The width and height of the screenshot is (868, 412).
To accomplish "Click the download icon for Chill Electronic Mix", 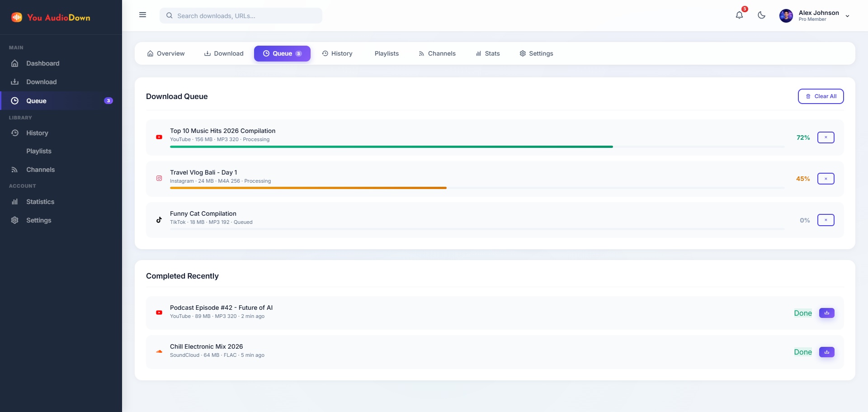I will pyautogui.click(x=826, y=352).
